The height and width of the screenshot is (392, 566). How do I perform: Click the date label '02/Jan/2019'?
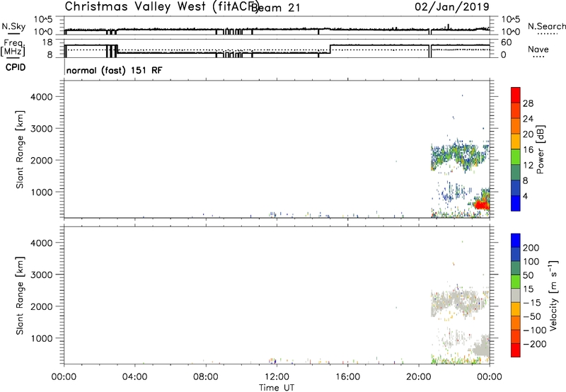pos(452,6)
